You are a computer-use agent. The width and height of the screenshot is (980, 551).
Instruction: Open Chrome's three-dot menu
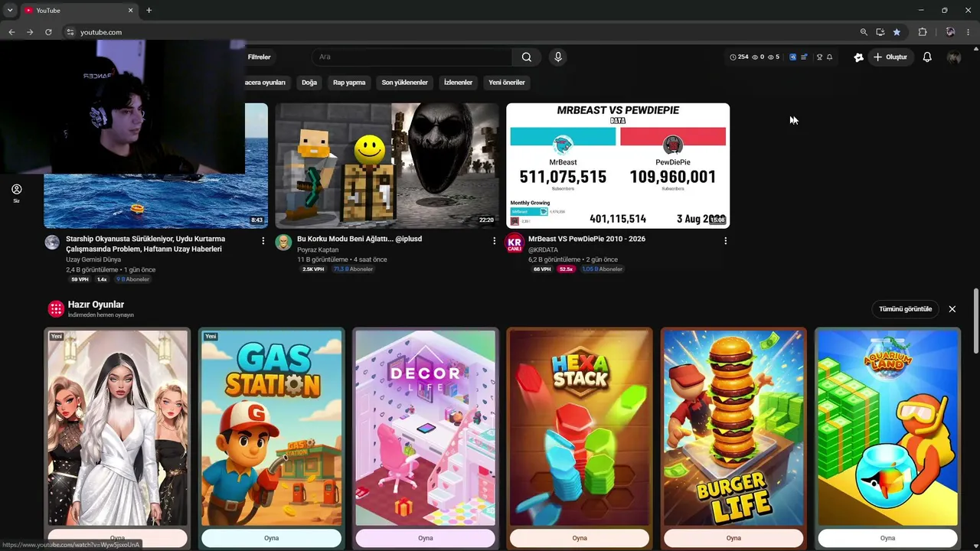(x=969, y=32)
